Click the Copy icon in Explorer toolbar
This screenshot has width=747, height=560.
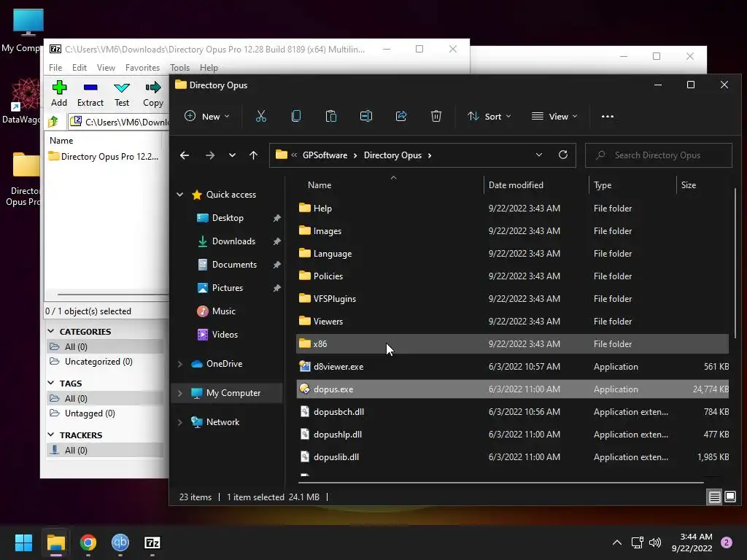[296, 116]
